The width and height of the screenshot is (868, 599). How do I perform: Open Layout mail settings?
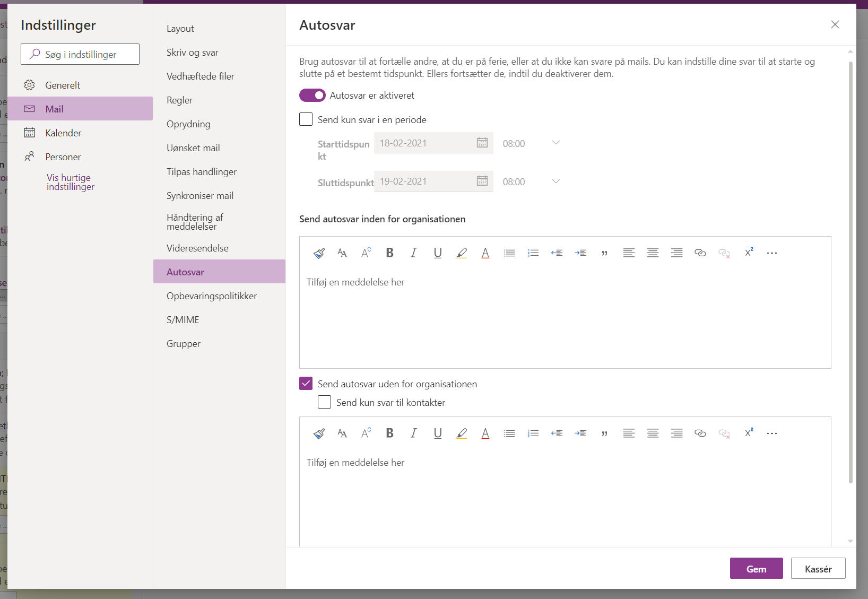point(219,29)
